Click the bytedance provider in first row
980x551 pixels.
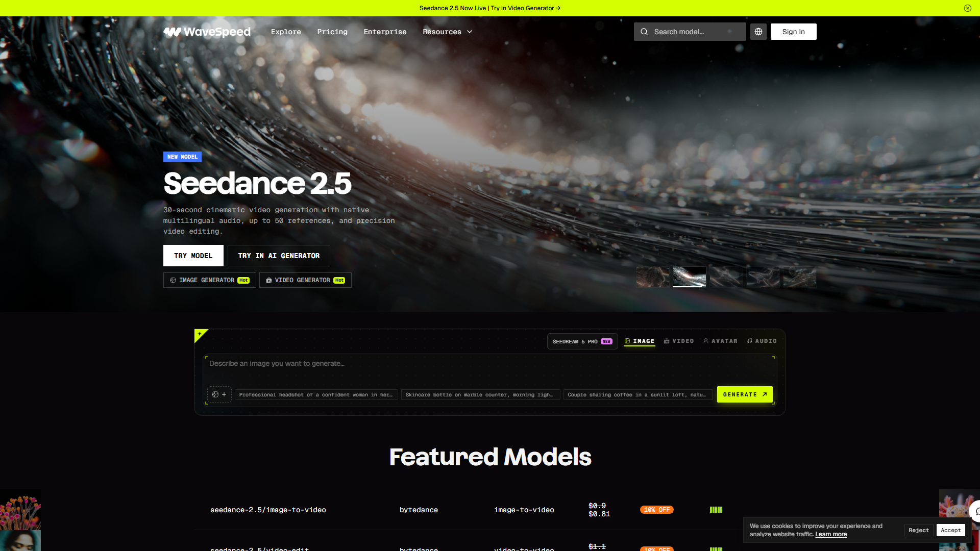(x=419, y=510)
